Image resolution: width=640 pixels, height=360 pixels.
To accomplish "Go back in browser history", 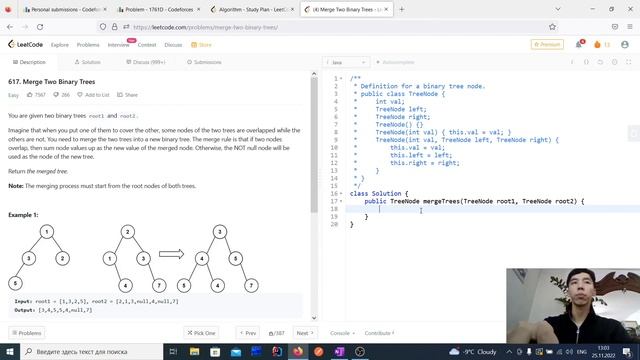I will pos(10,27).
